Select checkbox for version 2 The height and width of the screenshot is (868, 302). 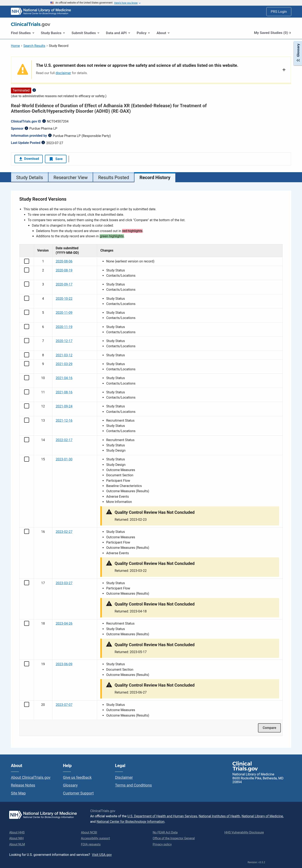pos(27,270)
